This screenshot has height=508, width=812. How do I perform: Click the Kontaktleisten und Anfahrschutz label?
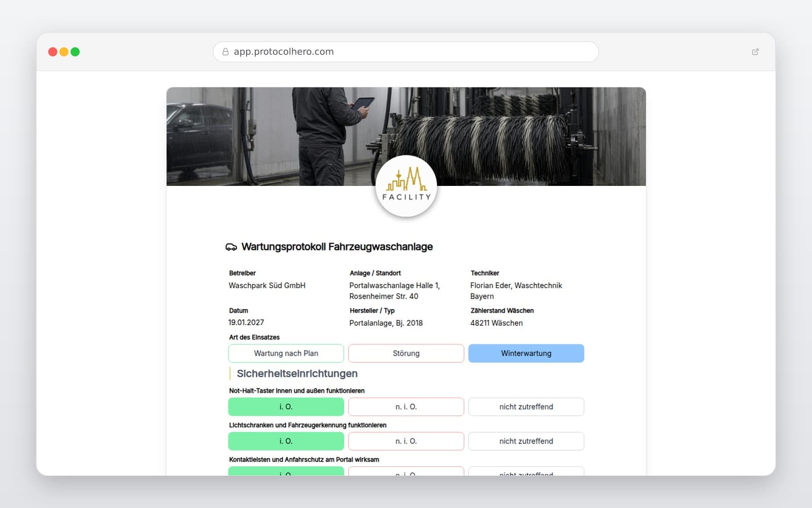pos(304,460)
